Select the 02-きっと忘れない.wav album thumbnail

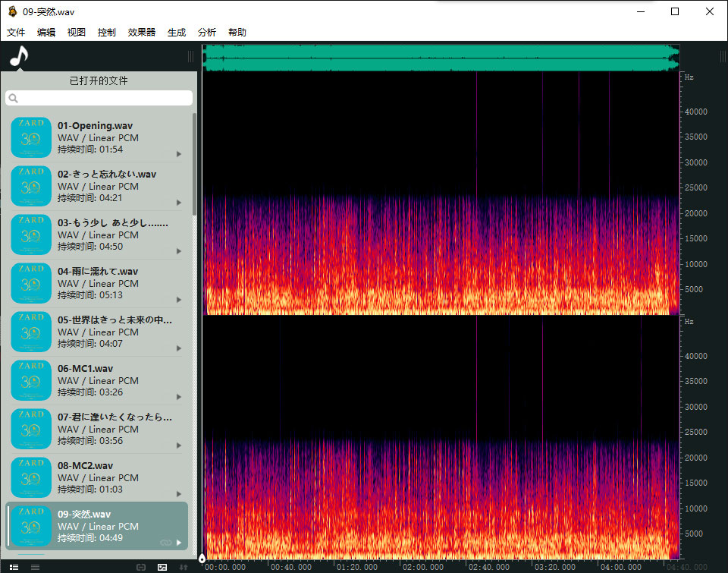coord(31,186)
